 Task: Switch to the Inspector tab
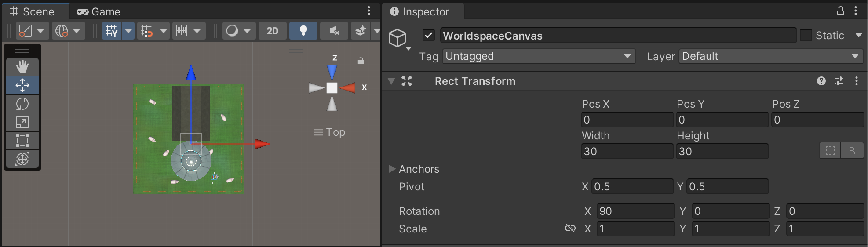[x=419, y=11]
